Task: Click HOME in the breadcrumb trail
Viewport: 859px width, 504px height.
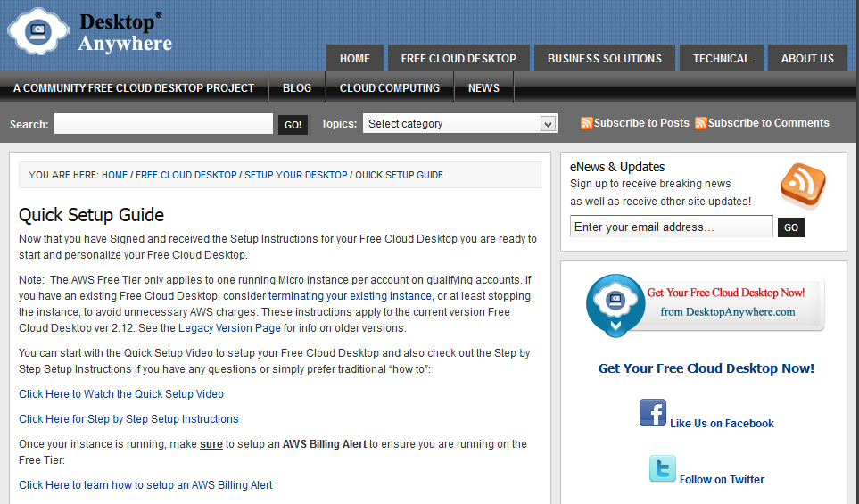Action: click(114, 176)
